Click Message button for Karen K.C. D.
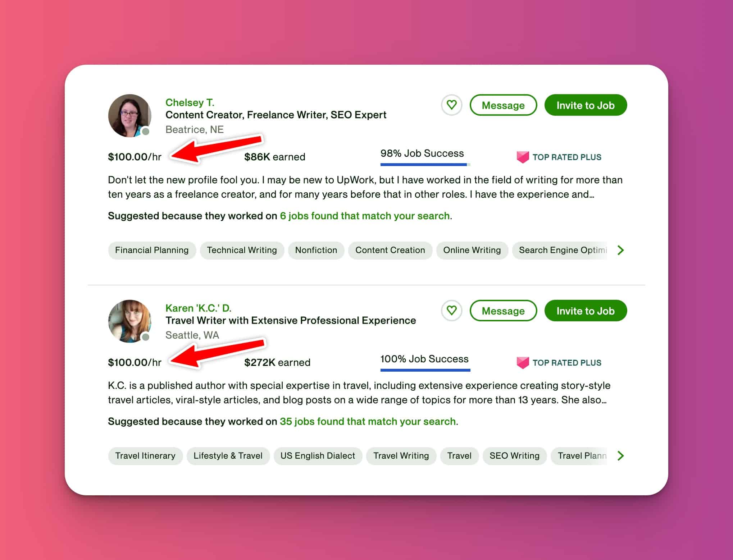 (504, 311)
